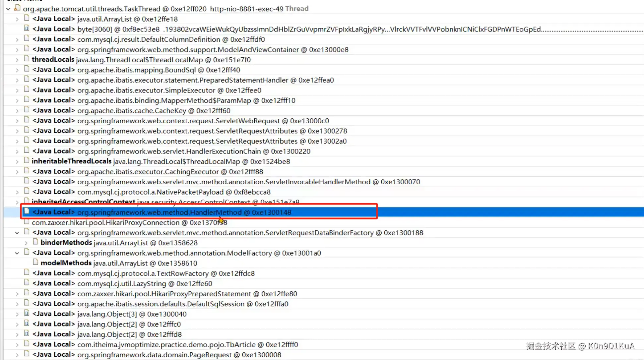Click the binderMethods ArrayList icon
The height and width of the screenshot is (360, 644).
pos(35,242)
